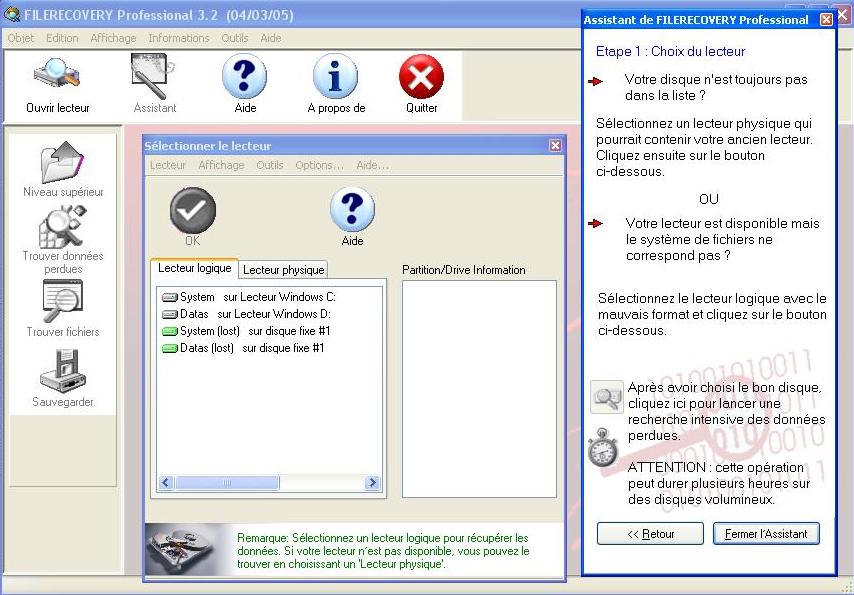Click the << Retour button
854x595 pixels.
point(650,534)
